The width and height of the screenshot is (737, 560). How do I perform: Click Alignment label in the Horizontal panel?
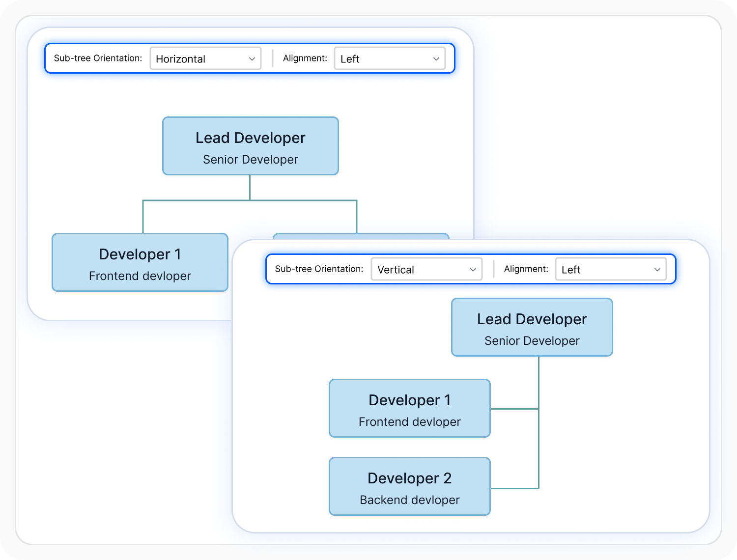pos(305,58)
